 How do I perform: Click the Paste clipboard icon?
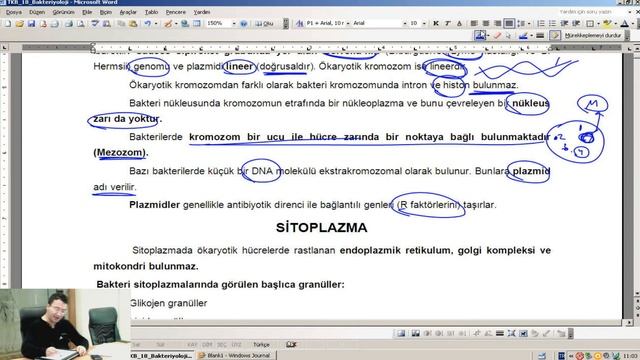pyautogui.click(x=133, y=24)
